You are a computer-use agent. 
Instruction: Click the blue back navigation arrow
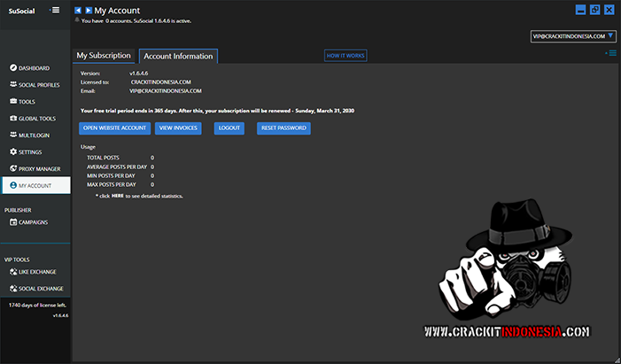78,11
